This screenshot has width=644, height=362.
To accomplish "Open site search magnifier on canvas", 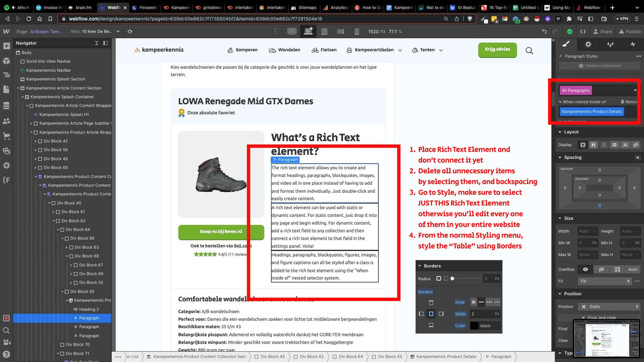I will click(529, 51).
